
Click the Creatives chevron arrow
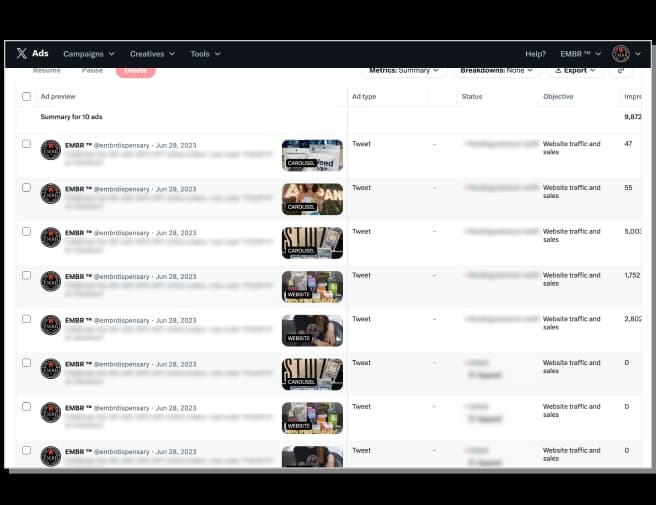tap(172, 54)
